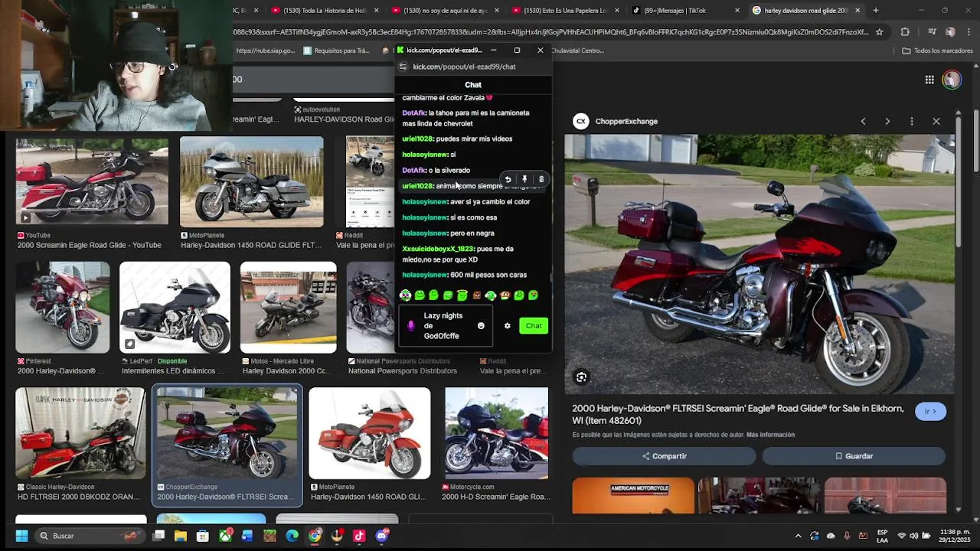The height and width of the screenshot is (551, 980).
Task: Click the trash icon on hovered chat message
Action: pyautogui.click(x=541, y=179)
